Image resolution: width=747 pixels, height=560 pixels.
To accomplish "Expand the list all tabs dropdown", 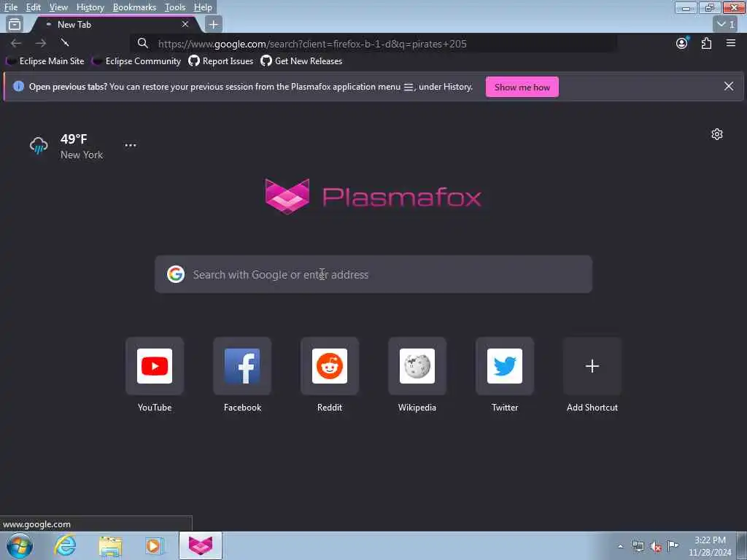I will click(x=726, y=24).
